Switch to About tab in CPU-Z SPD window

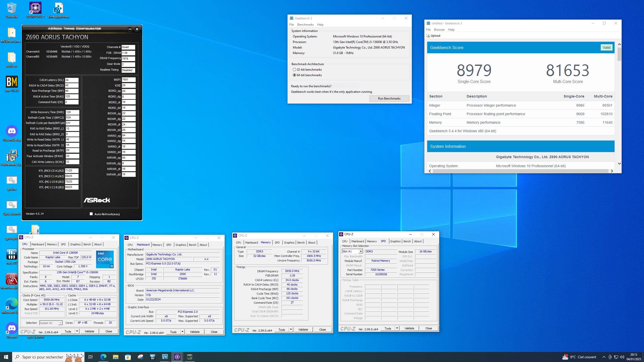418,241
